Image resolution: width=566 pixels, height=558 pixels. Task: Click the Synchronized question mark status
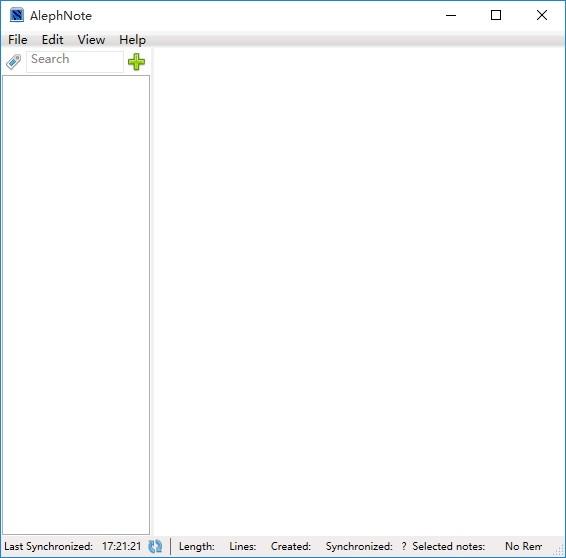click(x=404, y=546)
